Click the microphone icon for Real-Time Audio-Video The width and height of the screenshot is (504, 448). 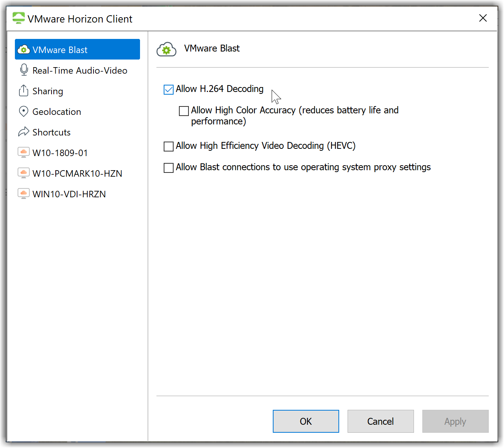click(x=24, y=70)
